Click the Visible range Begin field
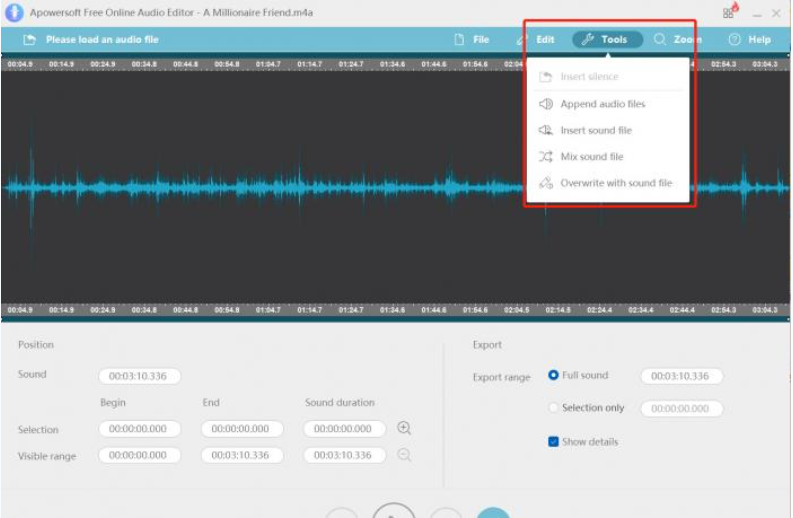 (x=139, y=455)
